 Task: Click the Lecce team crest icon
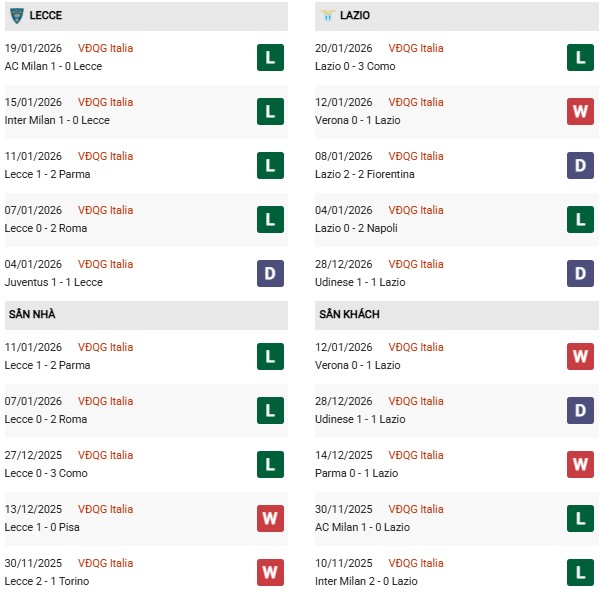coord(17,16)
